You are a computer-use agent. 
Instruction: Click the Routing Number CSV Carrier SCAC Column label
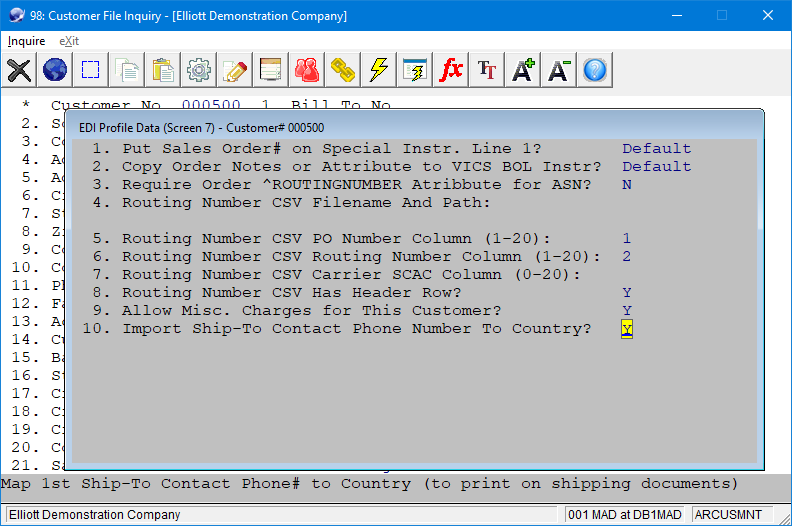(x=351, y=274)
